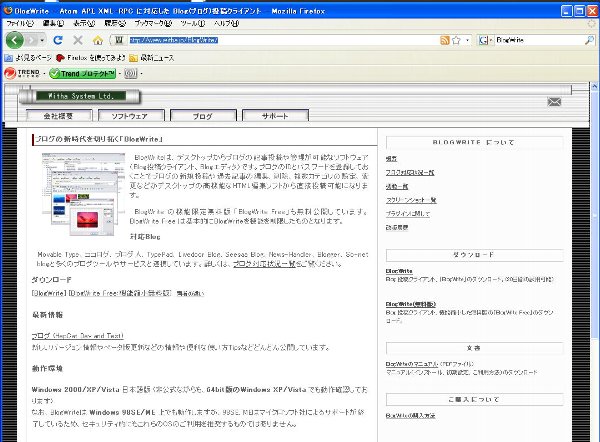Open the 表示 menu
Screen dimensions: 600x442
pyautogui.click(x=84, y=23)
